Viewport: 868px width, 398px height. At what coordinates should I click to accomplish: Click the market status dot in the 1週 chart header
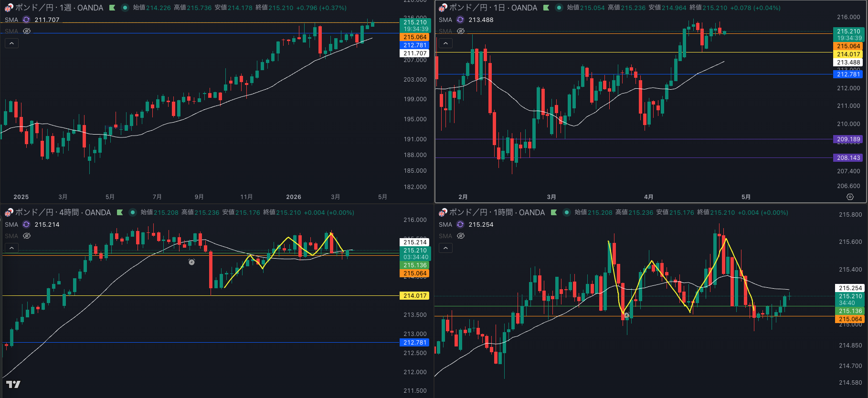click(125, 8)
